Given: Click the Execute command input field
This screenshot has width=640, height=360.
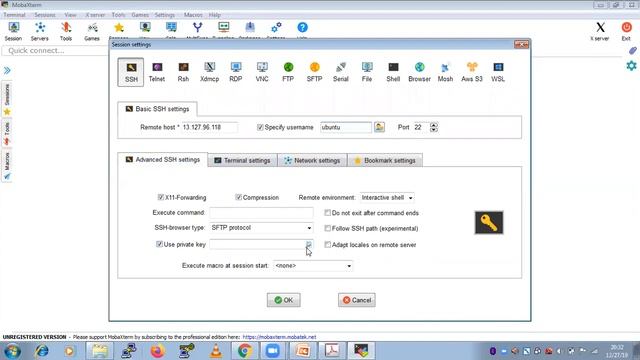Looking at the screenshot, I should tap(261, 213).
